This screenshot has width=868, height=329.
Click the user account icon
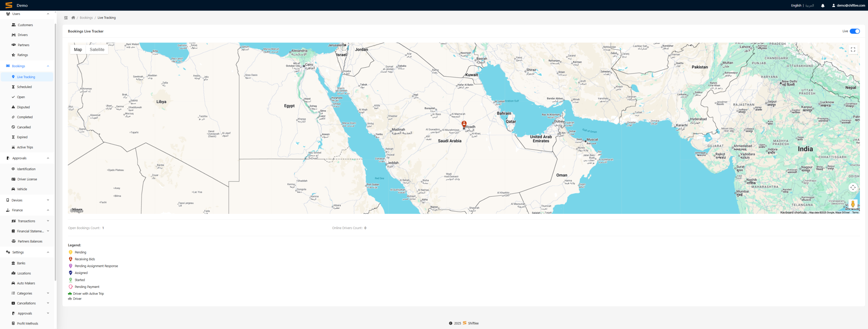pyautogui.click(x=833, y=5)
